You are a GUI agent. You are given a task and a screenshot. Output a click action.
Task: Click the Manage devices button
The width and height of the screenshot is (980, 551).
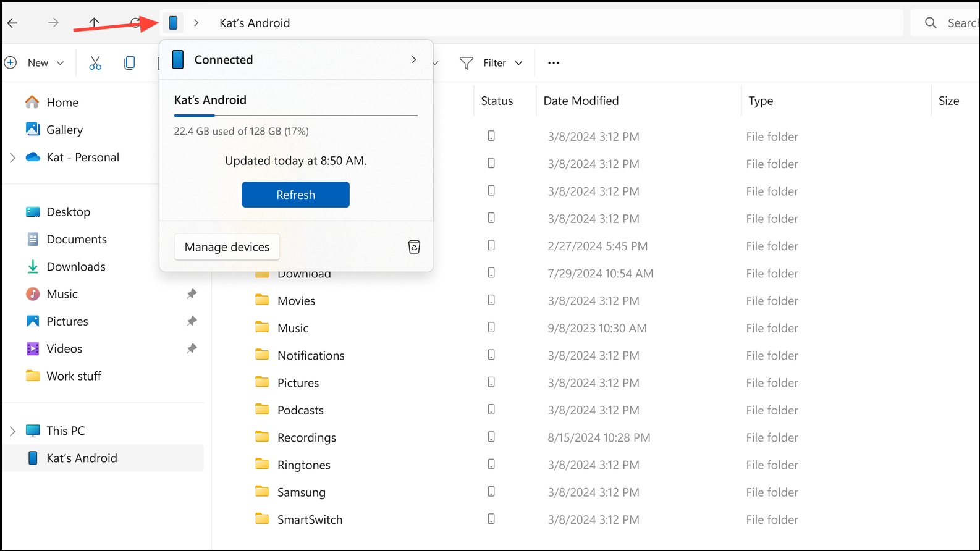pos(227,247)
